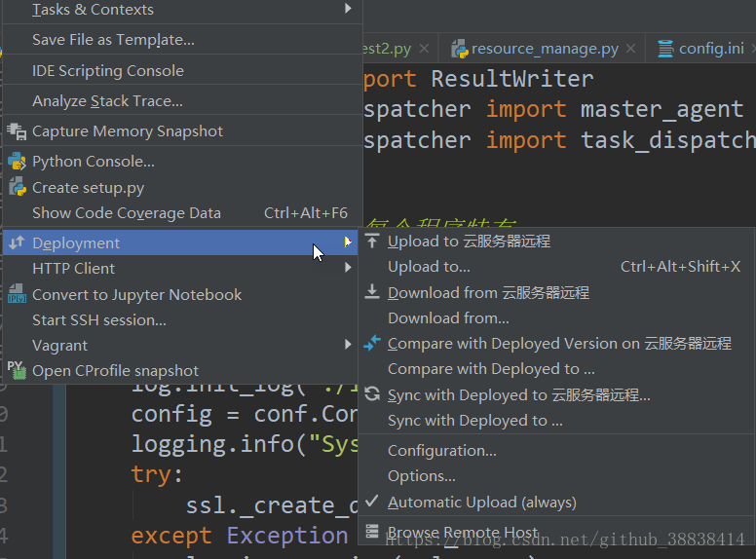This screenshot has height=559, width=756.
Task: Expand the Deployment submenu arrow
Action: pos(348,242)
